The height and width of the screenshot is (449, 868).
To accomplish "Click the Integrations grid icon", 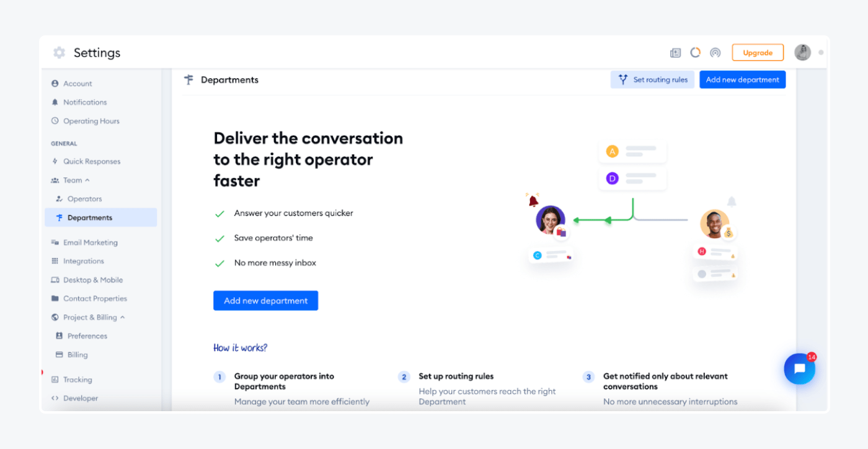I will [x=55, y=261].
